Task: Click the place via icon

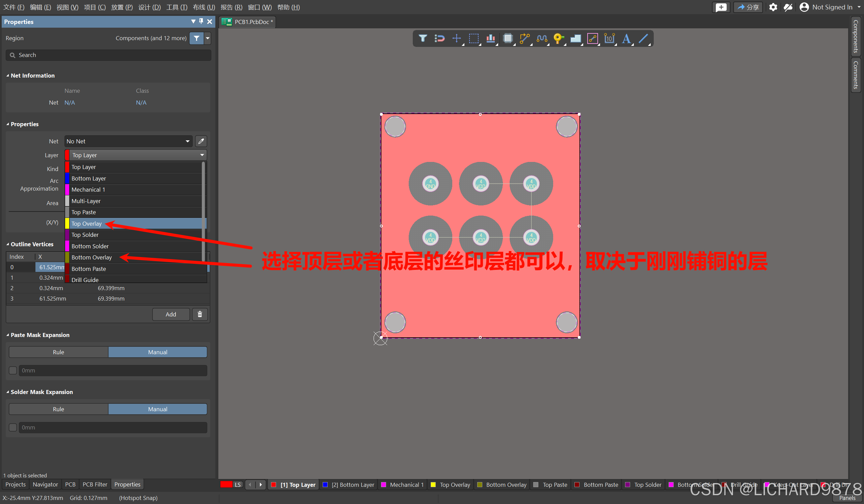Action: tap(558, 38)
